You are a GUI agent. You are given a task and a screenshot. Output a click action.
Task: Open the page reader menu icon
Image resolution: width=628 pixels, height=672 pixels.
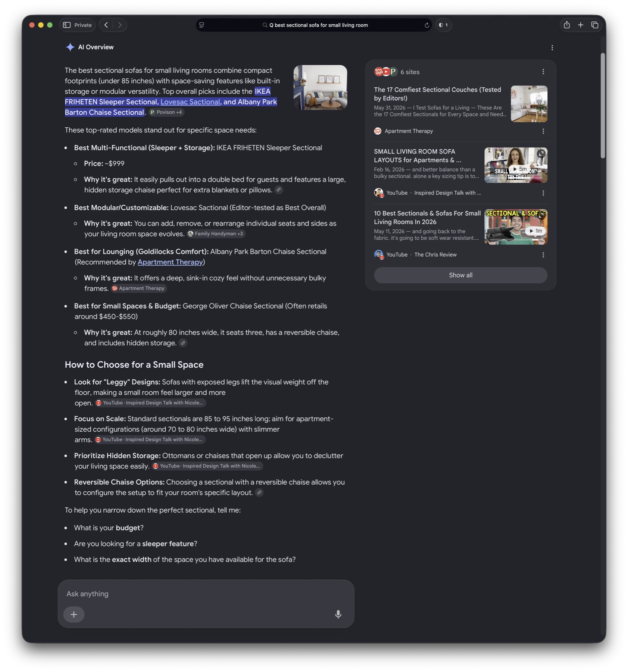(x=202, y=25)
